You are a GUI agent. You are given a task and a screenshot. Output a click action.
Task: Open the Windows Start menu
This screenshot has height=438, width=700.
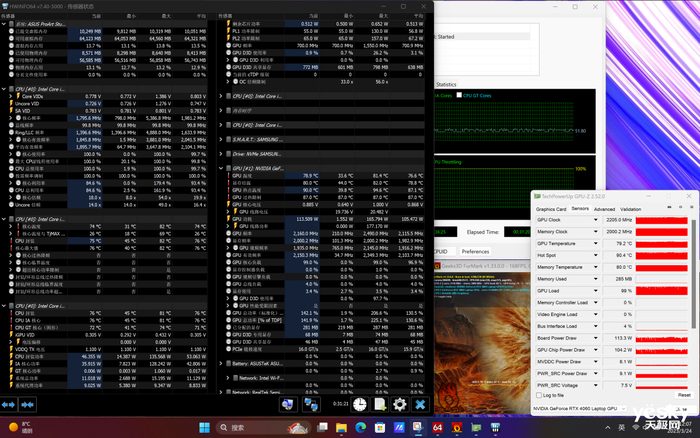(204, 428)
